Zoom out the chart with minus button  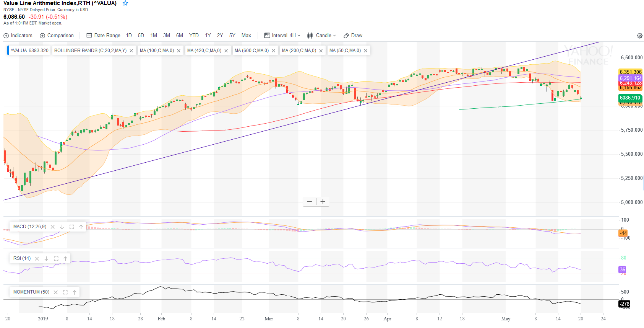click(x=309, y=202)
